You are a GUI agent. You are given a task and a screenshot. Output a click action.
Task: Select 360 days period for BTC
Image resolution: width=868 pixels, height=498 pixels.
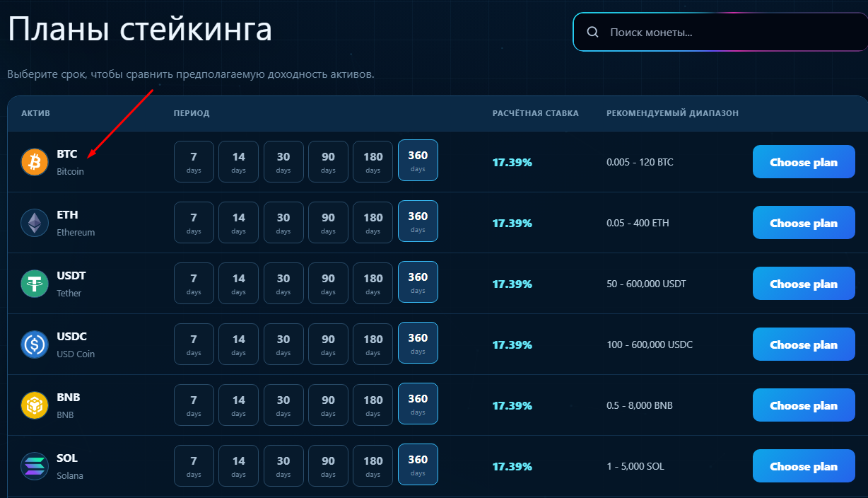point(418,161)
